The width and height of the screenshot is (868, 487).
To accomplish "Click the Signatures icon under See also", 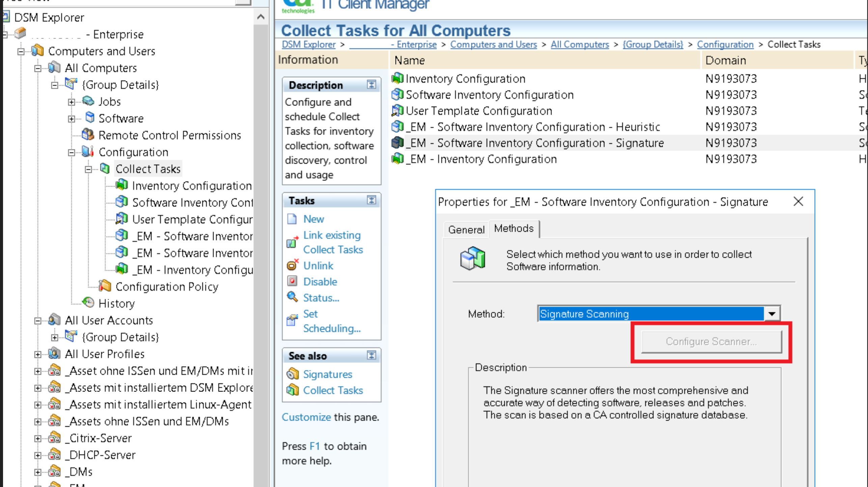I will (x=292, y=374).
